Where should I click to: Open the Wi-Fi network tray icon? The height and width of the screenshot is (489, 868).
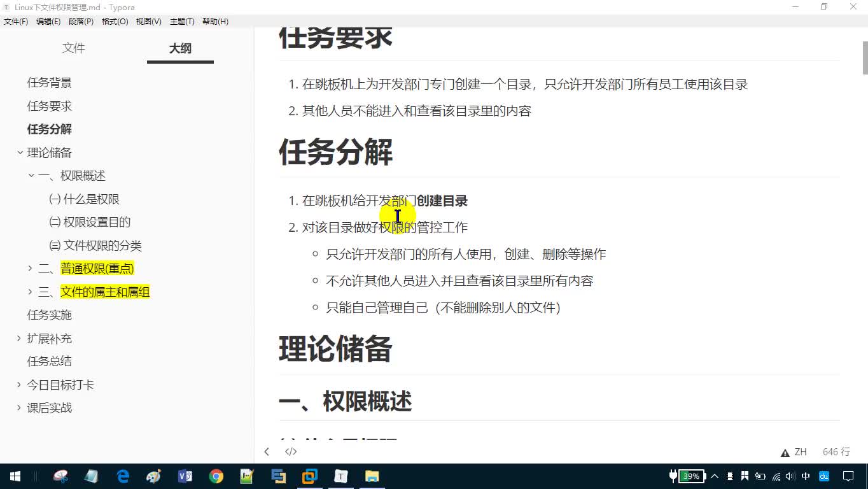pyautogui.click(x=776, y=476)
